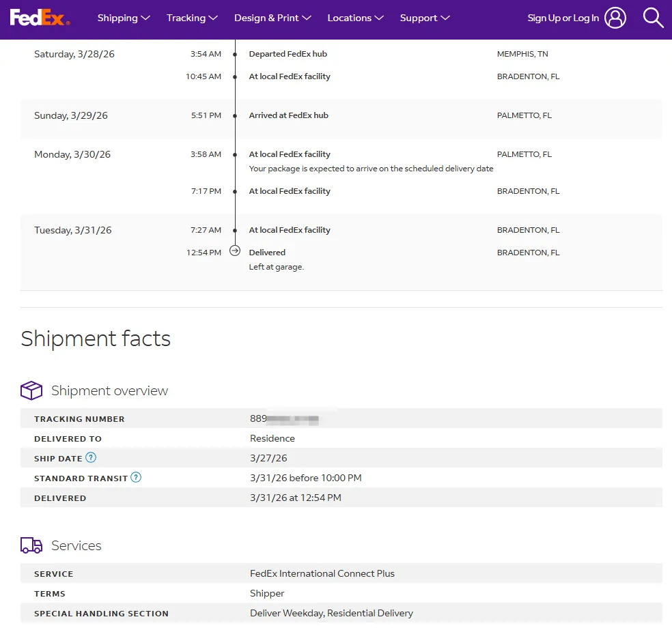The width and height of the screenshot is (672, 630).
Task: Click the Delivered To label
Action: click(x=68, y=439)
